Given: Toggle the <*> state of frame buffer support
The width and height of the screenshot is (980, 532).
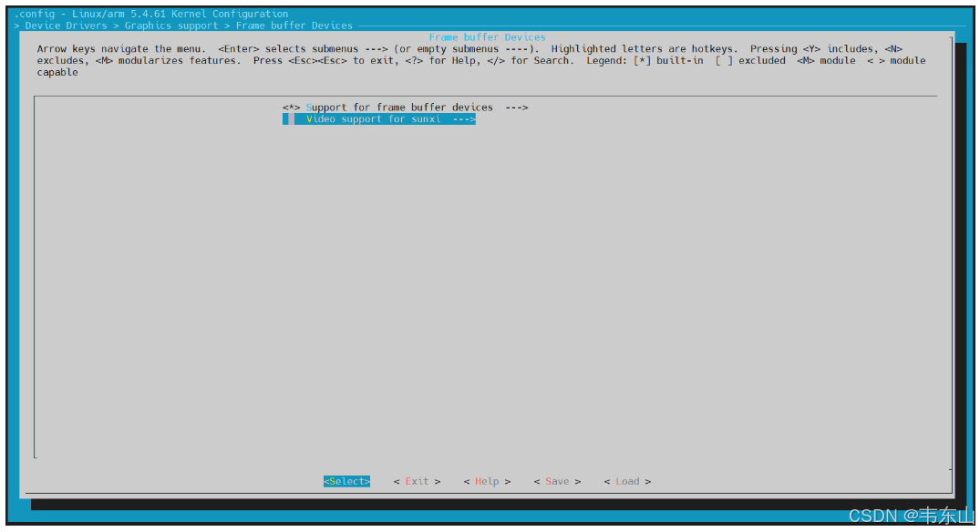Looking at the screenshot, I should point(291,107).
